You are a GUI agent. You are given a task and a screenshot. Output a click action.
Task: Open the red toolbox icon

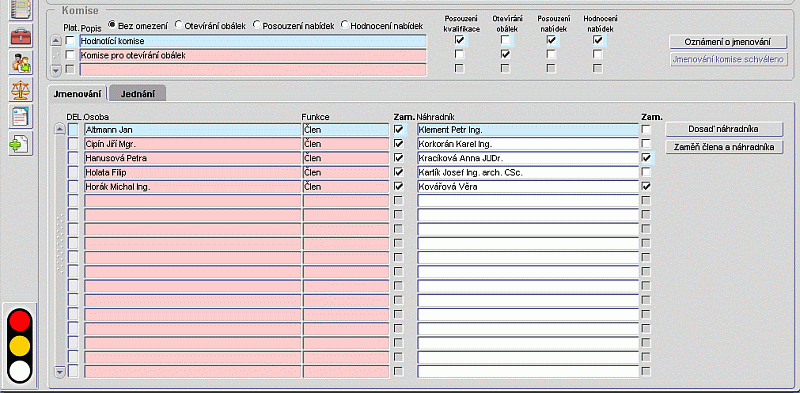click(20, 36)
